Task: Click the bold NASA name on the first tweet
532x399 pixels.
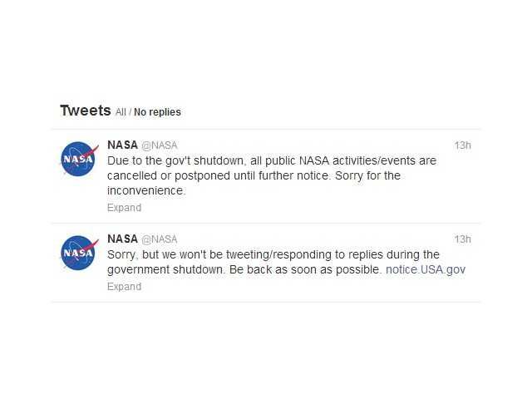Action: click(x=122, y=145)
